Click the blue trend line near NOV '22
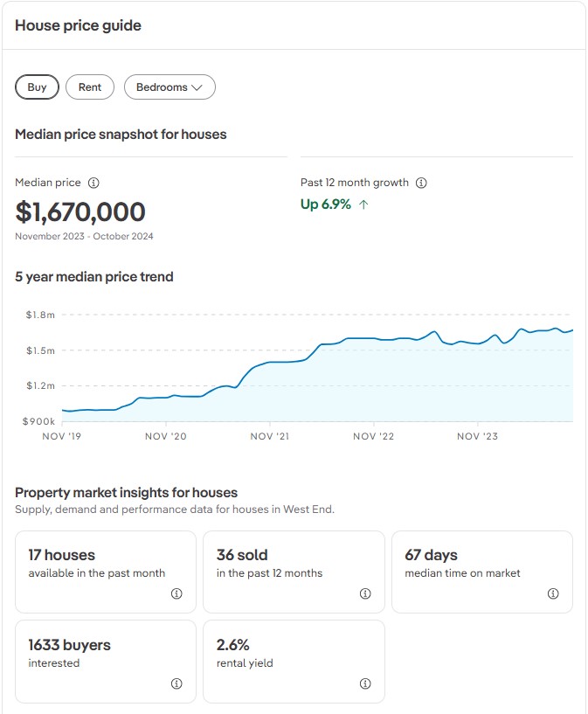This screenshot has width=588, height=714. [x=374, y=338]
